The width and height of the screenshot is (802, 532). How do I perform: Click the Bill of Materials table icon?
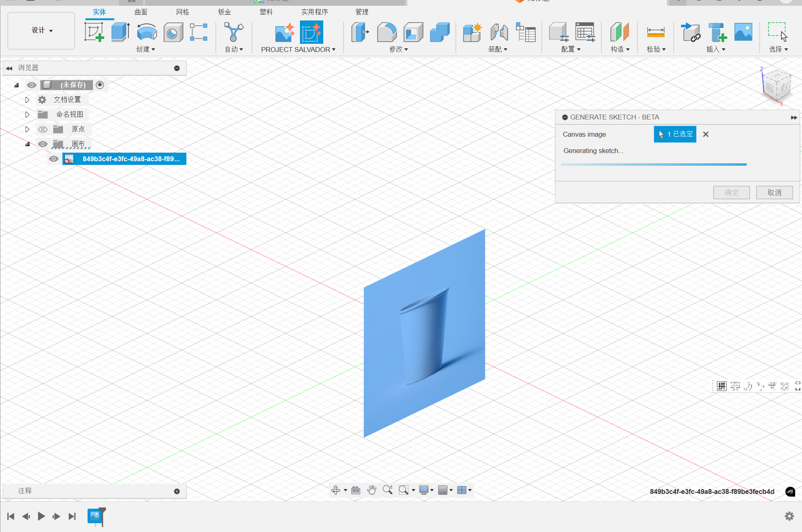[x=526, y=32]
